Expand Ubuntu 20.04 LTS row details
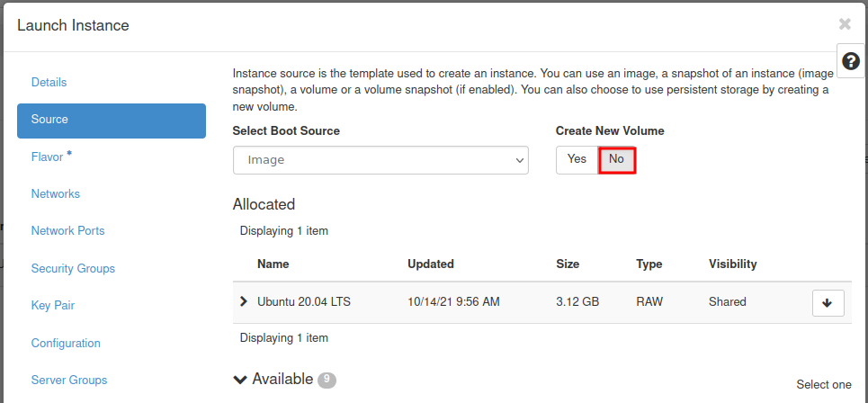The height and width of the screenshot is (403, 868). point(244,301)
